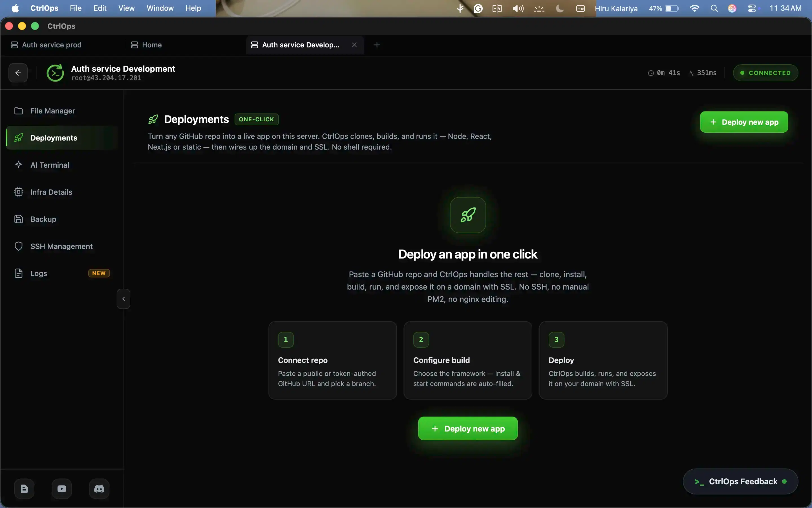Click the root@43.204.17.201 host text
Image resolution: width=812 pixels, height=508 pixels.
(x=106, y=78)
